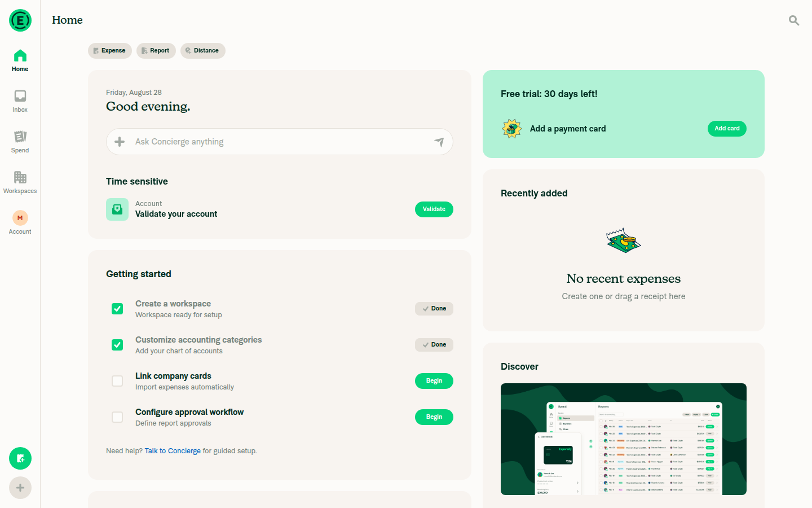The height and width of the screenshot is (508, 812).
Task: Click the Add card button
Action: [x=727, y=129]
